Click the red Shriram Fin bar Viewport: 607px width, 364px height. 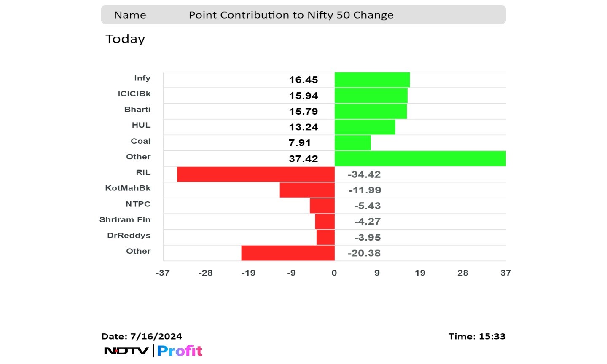[x=325, y=221]
